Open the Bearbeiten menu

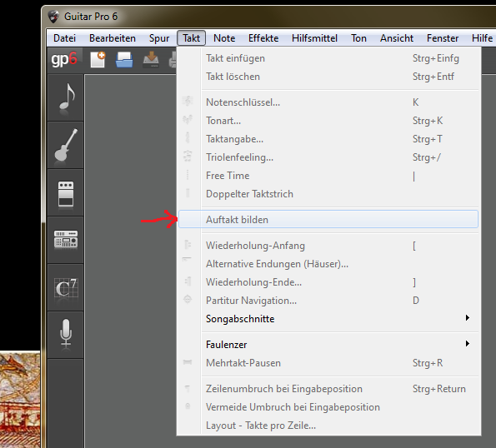pyautogui.click(x=113, y=38)
